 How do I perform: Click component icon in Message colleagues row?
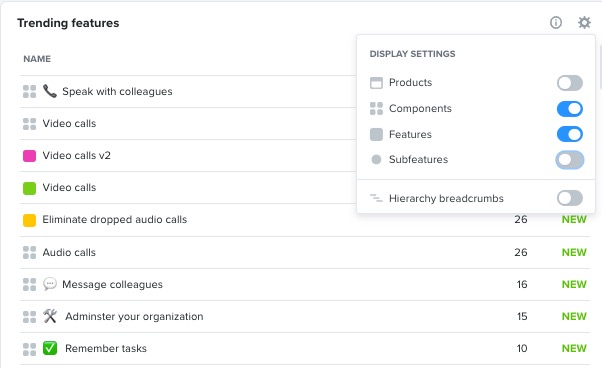click(30, 284)
